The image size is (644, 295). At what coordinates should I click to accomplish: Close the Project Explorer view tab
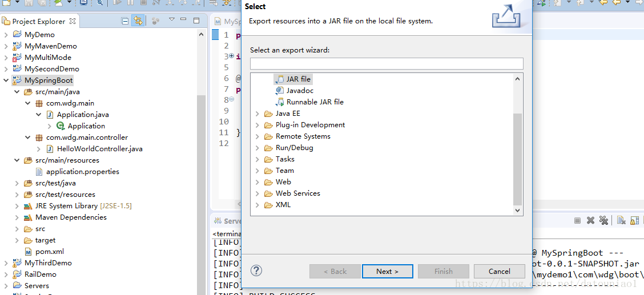click(73, 21)
